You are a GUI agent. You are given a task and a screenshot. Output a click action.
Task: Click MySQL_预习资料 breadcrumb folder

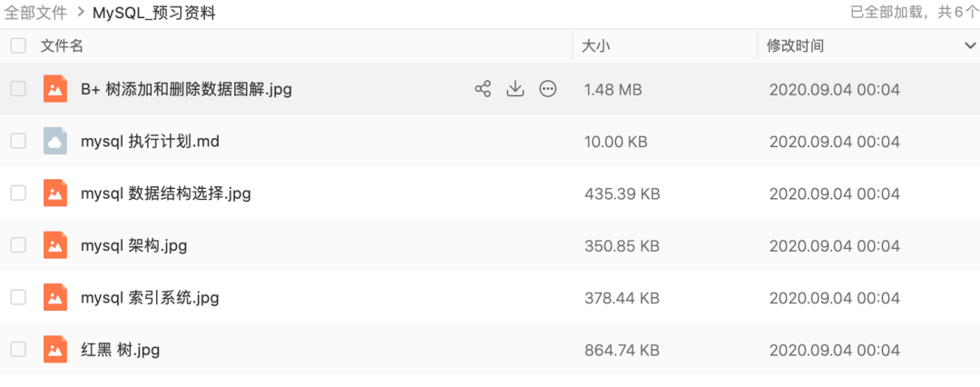click(x=153, y=13)
